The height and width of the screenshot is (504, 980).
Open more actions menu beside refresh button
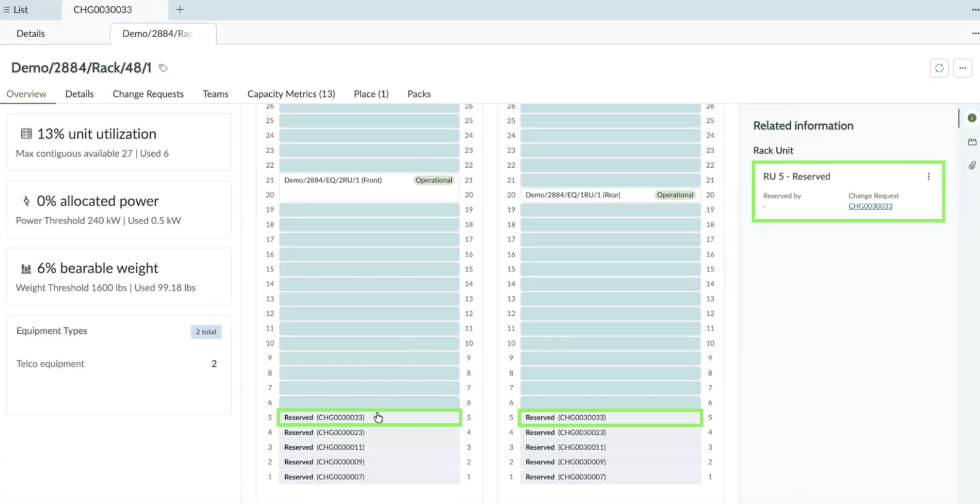click(x=962, y=68)
